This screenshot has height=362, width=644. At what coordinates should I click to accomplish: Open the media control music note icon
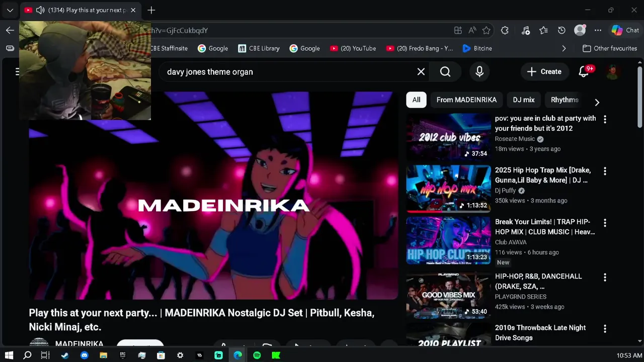pos(526,30)
